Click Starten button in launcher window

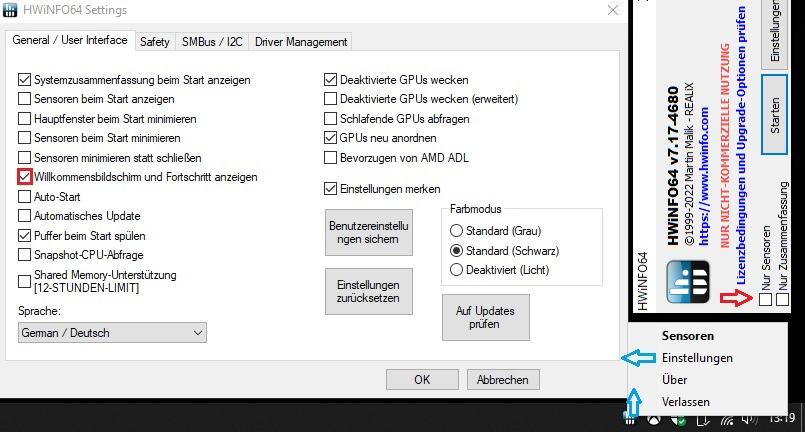pyautogui.click(x=775, y=115)
